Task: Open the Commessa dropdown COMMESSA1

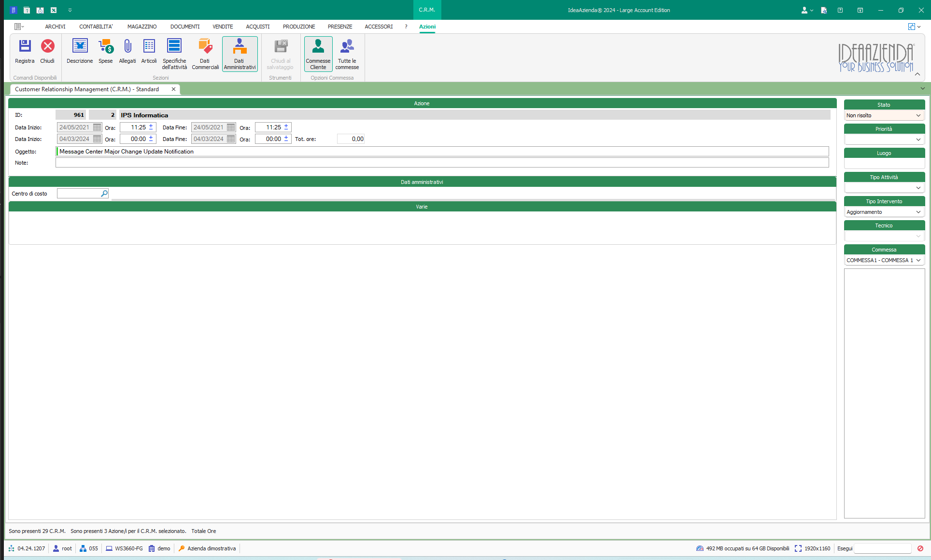Action: [884, 260]
